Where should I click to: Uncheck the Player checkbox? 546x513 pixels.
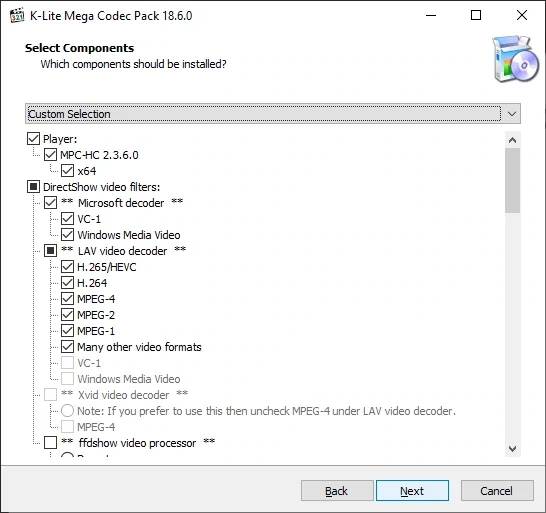click(33, 139)
